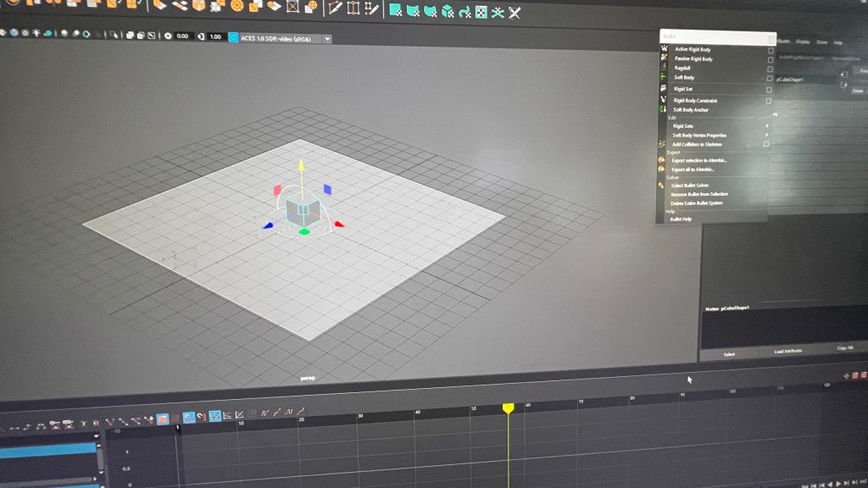Click the exposure icon beside the 0.00 field
The image size is (868, 488).
click(168, 36)
